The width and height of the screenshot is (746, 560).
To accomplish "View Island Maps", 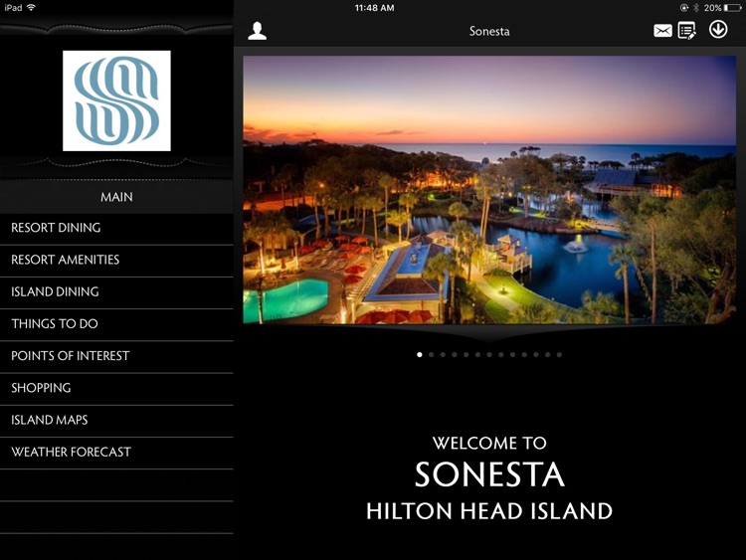I will tap(116, 421).
